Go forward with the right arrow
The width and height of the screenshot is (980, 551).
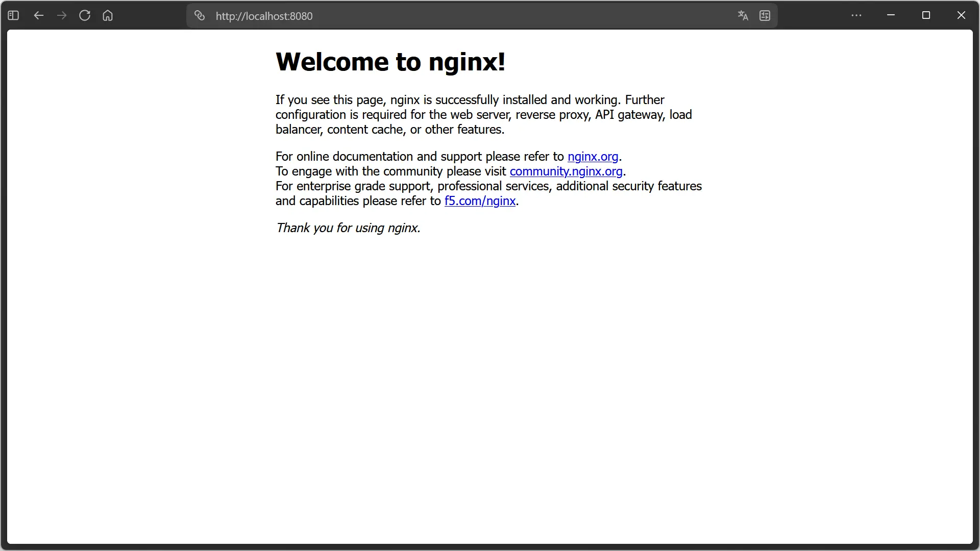[62, 15]
